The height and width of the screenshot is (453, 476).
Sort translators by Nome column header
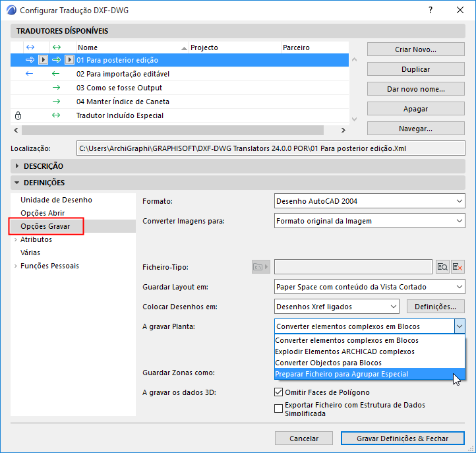pos(132,47)
